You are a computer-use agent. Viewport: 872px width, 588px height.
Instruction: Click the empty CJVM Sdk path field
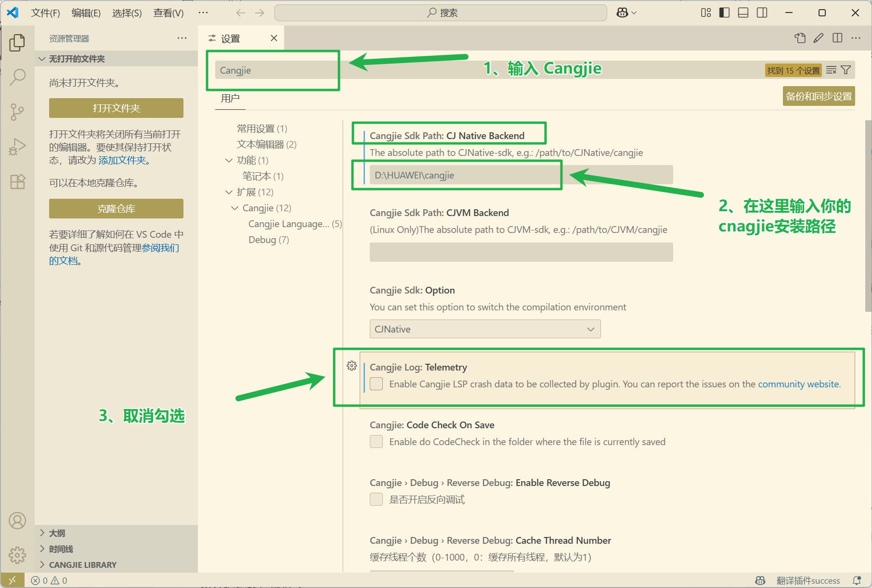tap(521, 252)
